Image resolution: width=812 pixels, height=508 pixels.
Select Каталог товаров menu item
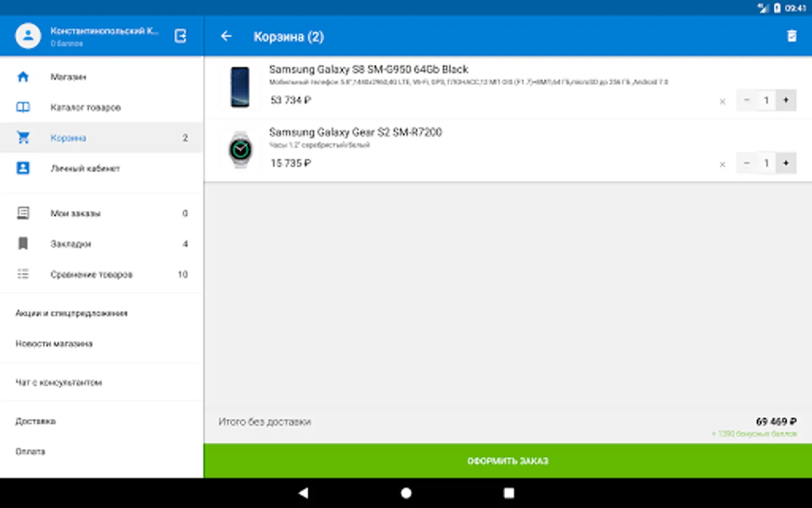click(x=86, y=107)
